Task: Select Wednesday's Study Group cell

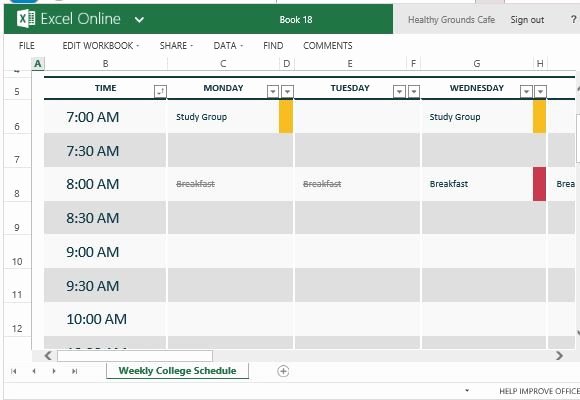Action: pyautogui.click(x=477, y=117)
